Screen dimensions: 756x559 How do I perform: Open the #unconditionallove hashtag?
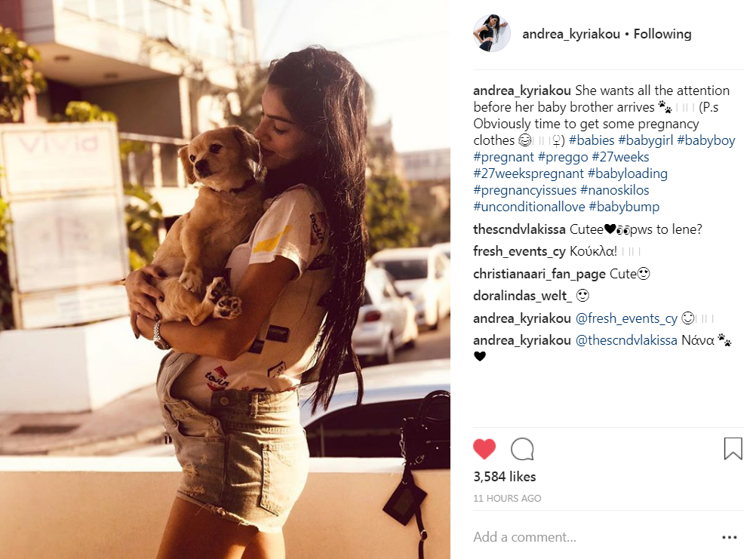click(529, 207)
